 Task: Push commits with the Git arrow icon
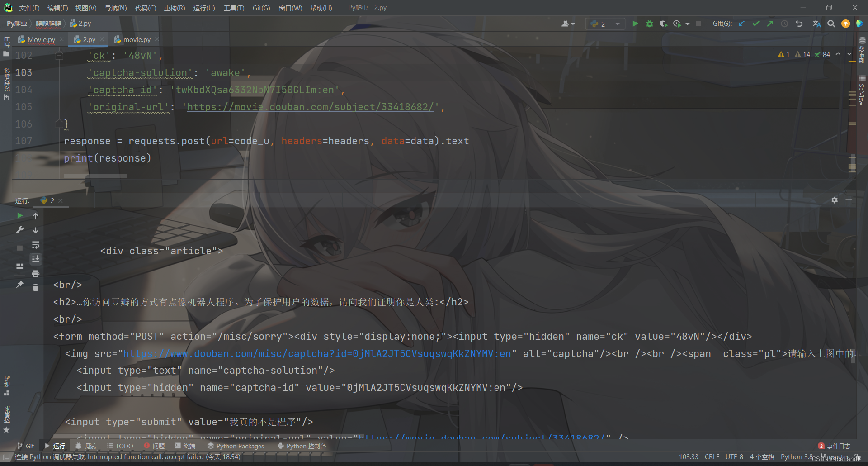(x=770, y=24)
